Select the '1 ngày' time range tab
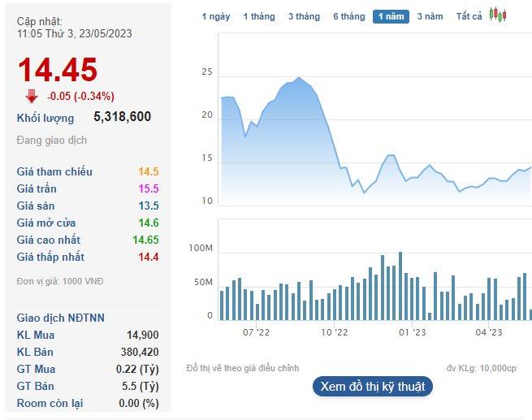 pos(215,16)
